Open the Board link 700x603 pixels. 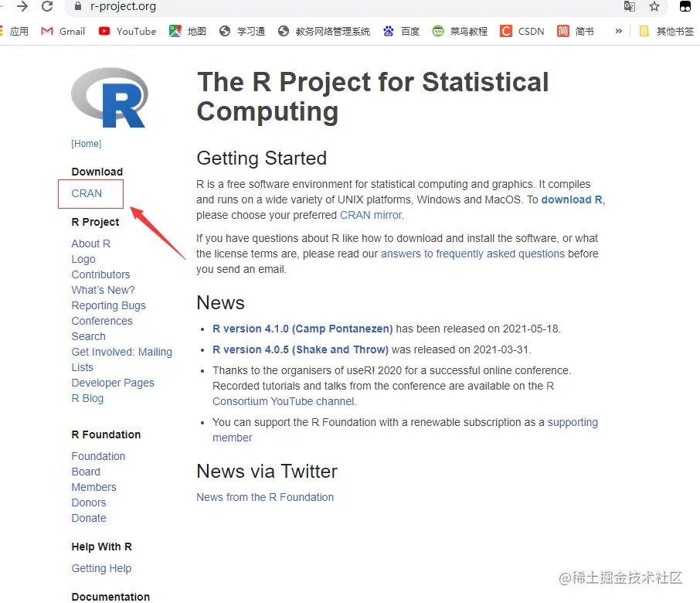point(86,472)
